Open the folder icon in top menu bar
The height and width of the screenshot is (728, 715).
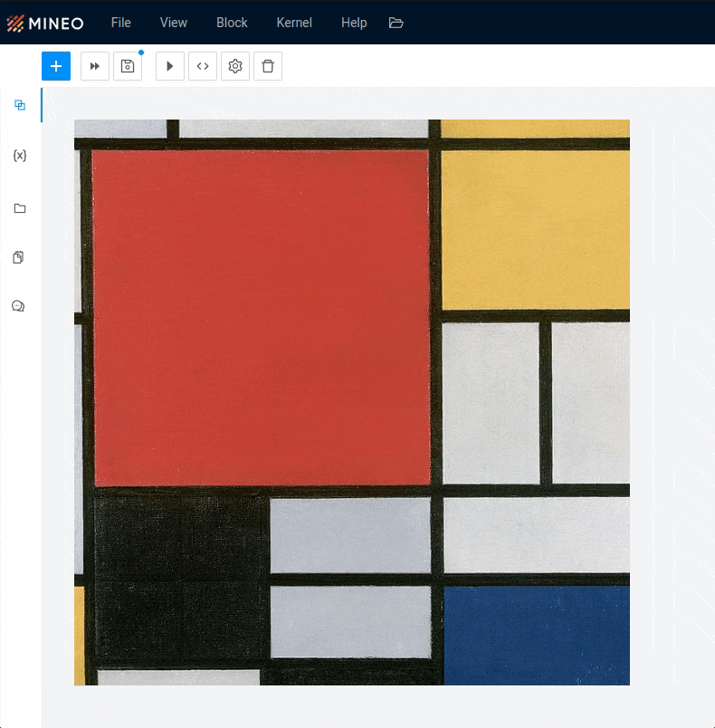point(396,23)
